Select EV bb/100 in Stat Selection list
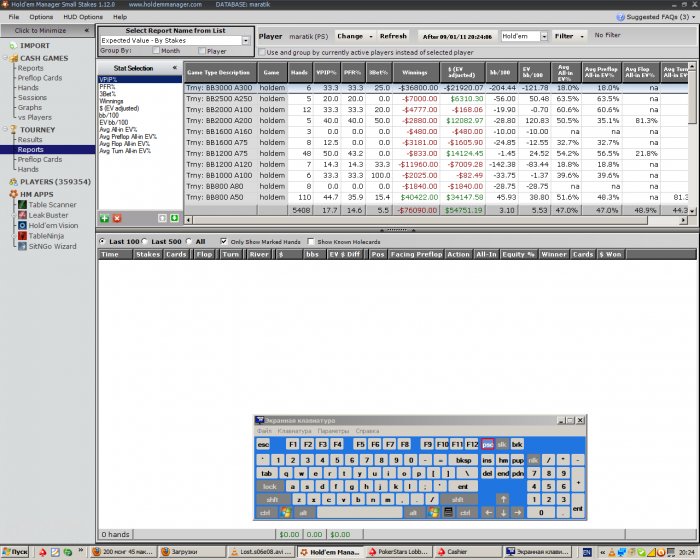The image size is (700, 560). click(113, 122)
